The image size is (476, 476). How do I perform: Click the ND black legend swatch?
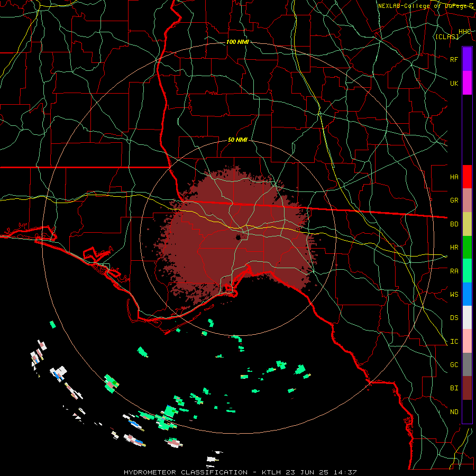pos(467,411)
